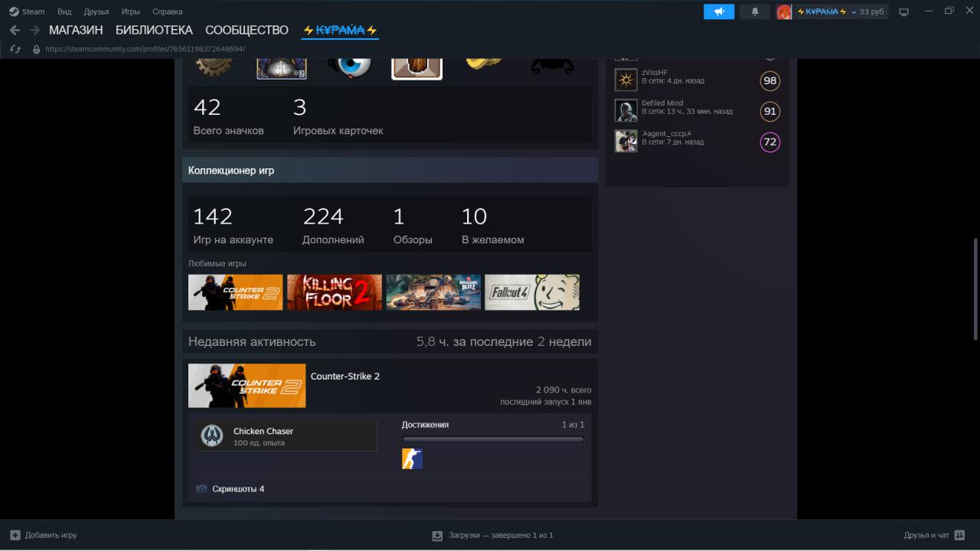Open friend zVissHF profile

pyautogui.click(x=655, y=73)
